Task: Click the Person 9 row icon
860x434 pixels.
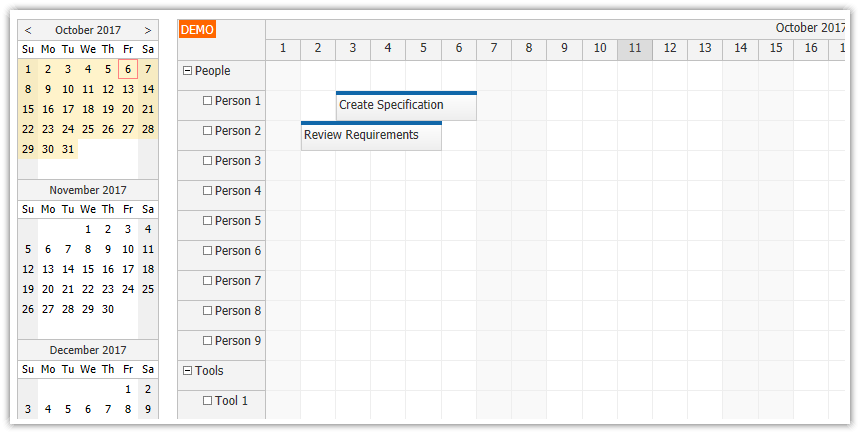Action: (207, 341)
